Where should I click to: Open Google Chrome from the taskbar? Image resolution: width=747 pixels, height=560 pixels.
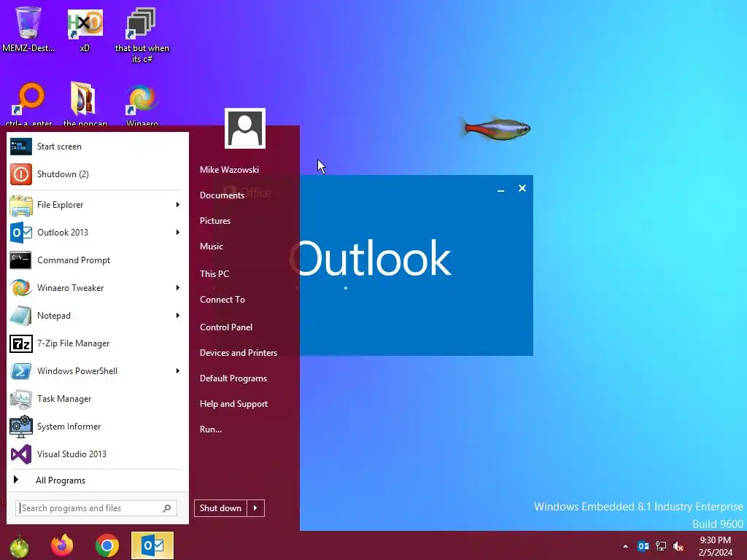tap(107, 545)
